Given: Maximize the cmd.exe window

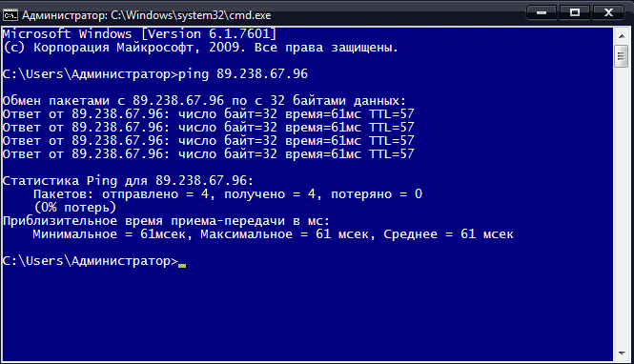Looking at the screenshot, I should coord(575,12).
